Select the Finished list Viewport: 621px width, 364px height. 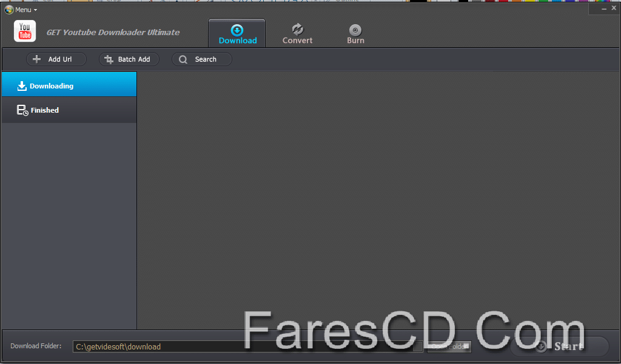[69, 110]
